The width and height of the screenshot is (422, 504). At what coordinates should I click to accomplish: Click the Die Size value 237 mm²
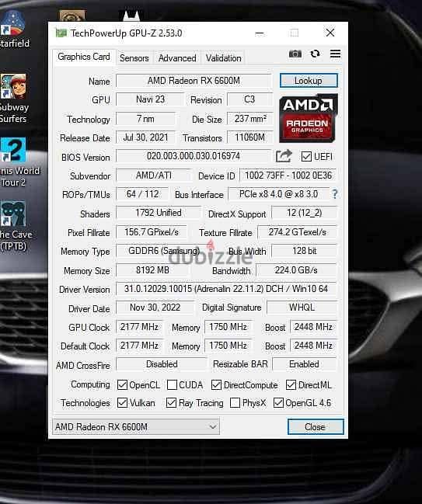point(249,119)
